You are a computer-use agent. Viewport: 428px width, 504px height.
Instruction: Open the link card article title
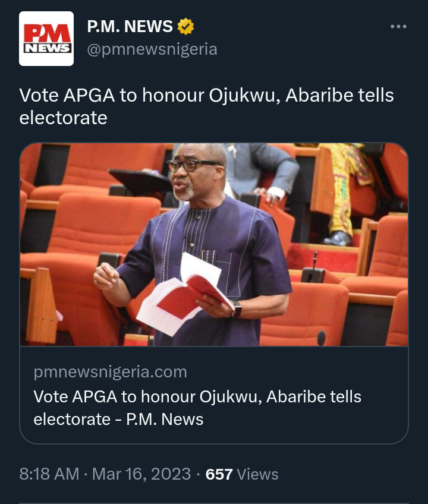(197, 408)
